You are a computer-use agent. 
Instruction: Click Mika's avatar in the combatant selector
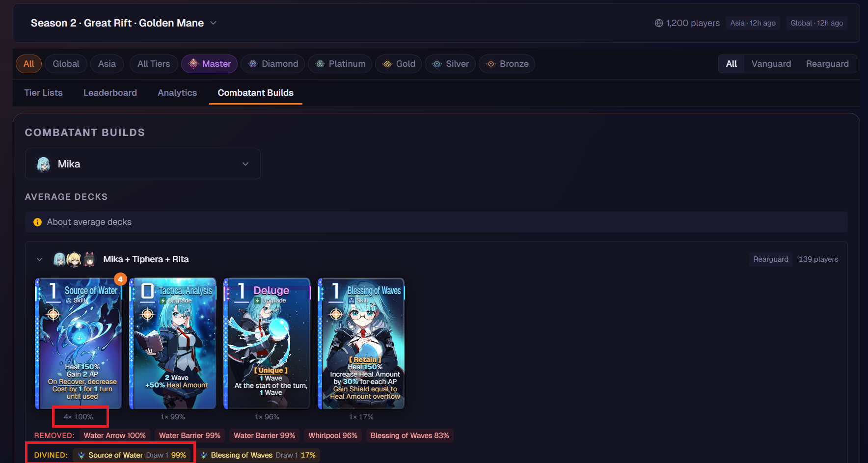tap(44, 164)
